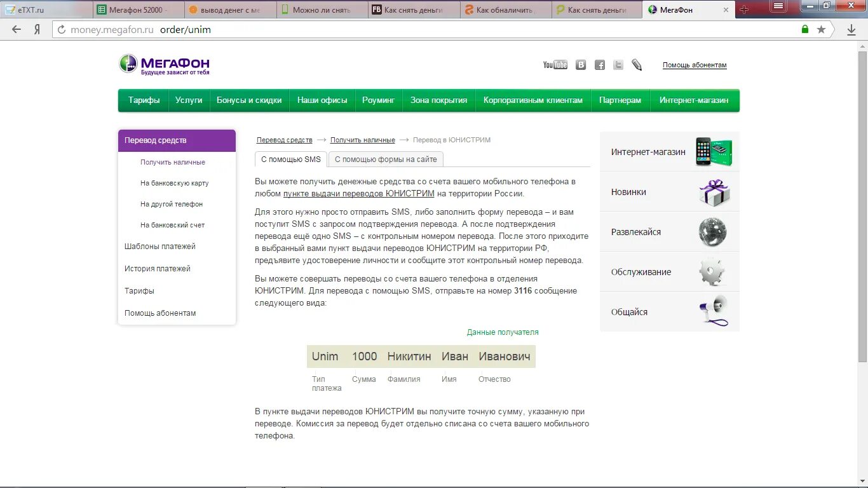Viewport: 868px width, 488px height.
Task: Bookmark page with star icon
Action: pyautogui.click(x=821, y=29)
